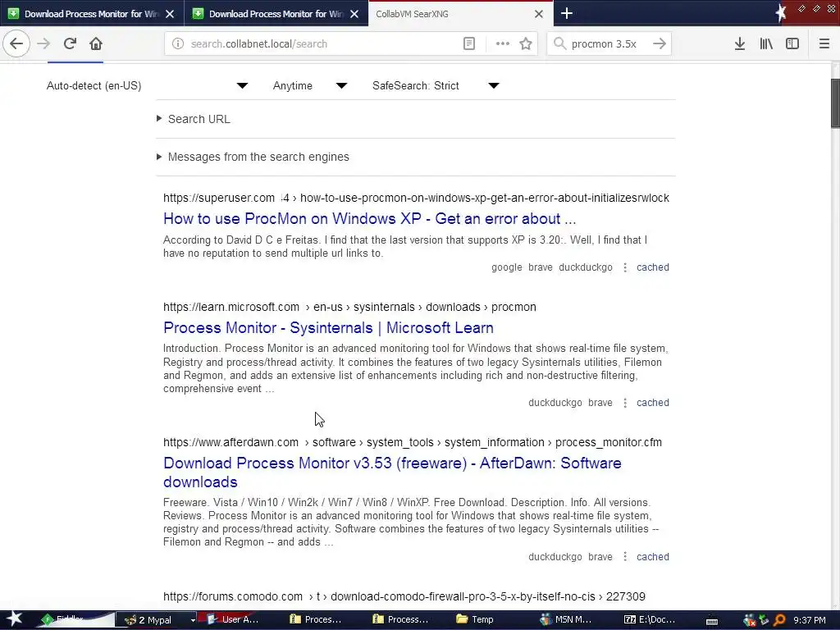Close the second Download Process Monitor tab
The width and height of the screenshot is (840, 630).
click(354, 14)
